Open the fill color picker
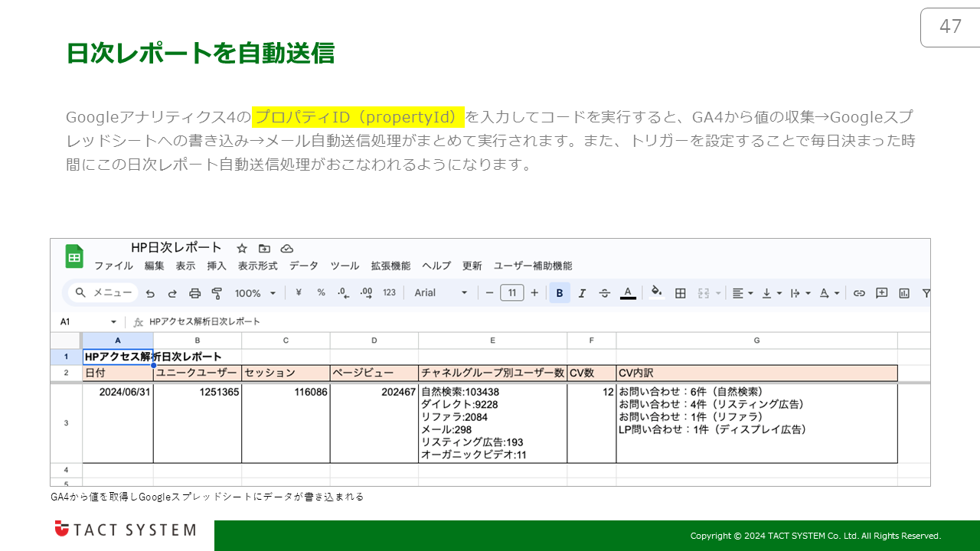The height and width of the screenshot is (551, 980). (x=657, y=292)
